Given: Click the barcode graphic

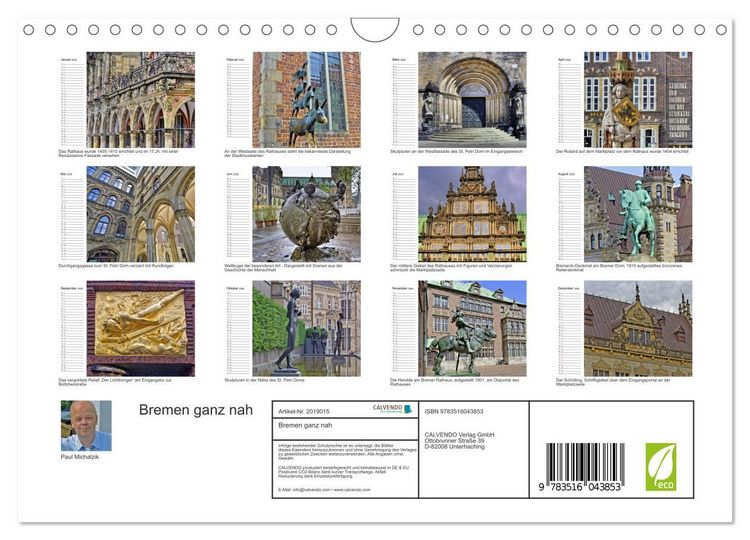Looking at the screenshot, I should click(x=585, y=462).
